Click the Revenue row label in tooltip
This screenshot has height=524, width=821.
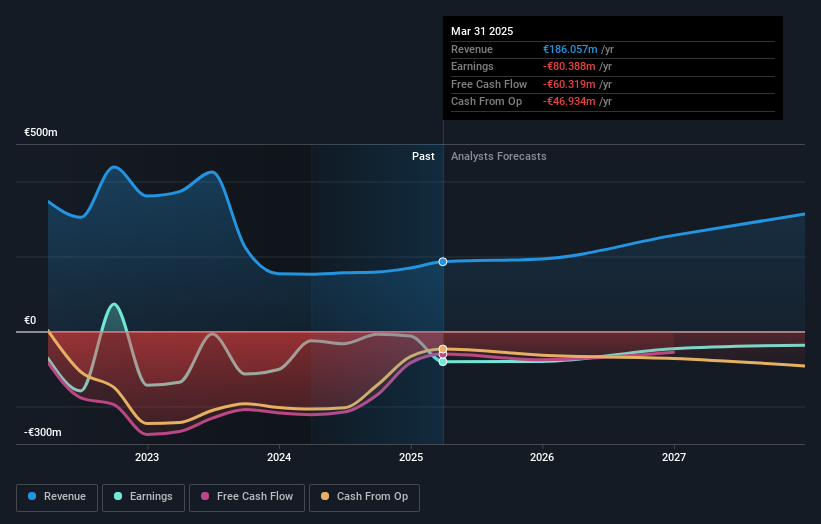pos(472,49)
